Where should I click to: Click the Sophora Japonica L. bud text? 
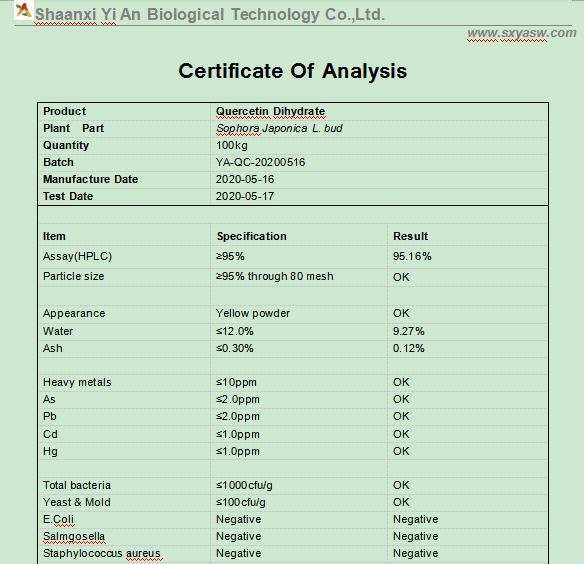coord(279,129)
